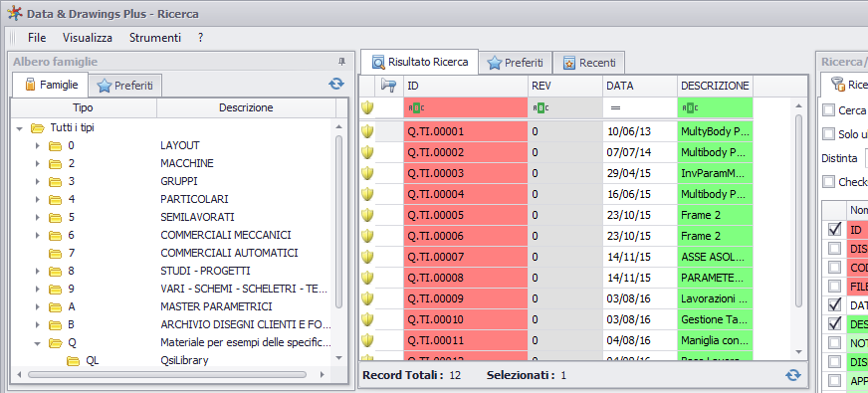Screen dimensions: 868x393
Task: Click shield icon for Q.TI.00006
Action: click(367, 236)
